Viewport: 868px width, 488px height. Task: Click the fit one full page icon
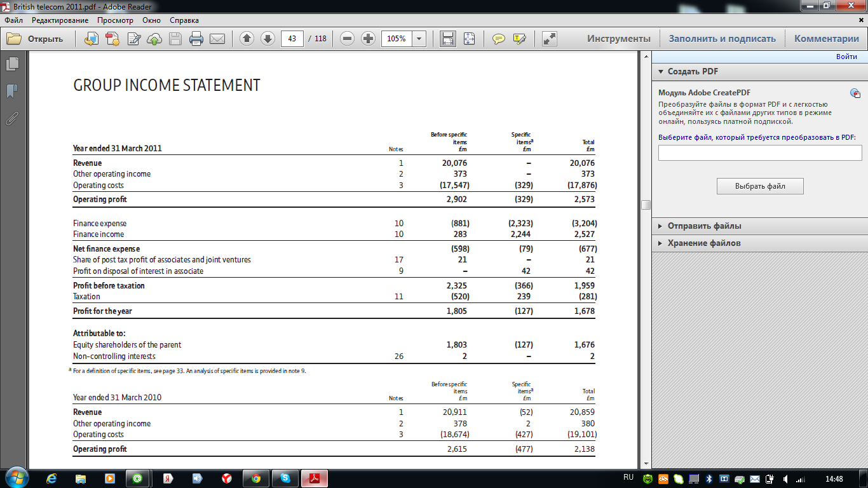(469, 39)
